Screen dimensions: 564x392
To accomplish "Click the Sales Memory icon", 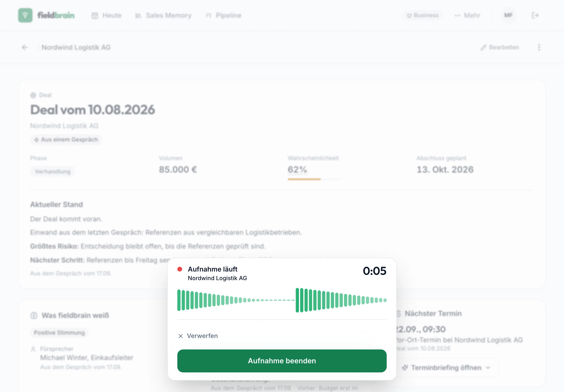I will coord(138,16).
